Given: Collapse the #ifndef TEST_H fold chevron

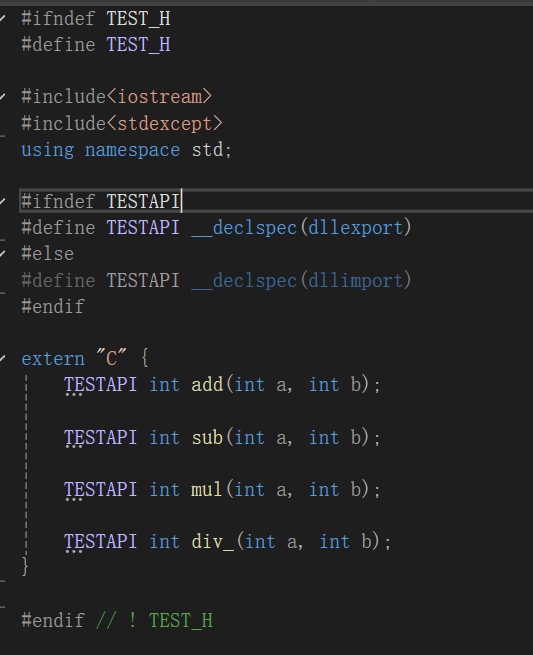Looking at the screenshot, I should (x=3, y=18).
